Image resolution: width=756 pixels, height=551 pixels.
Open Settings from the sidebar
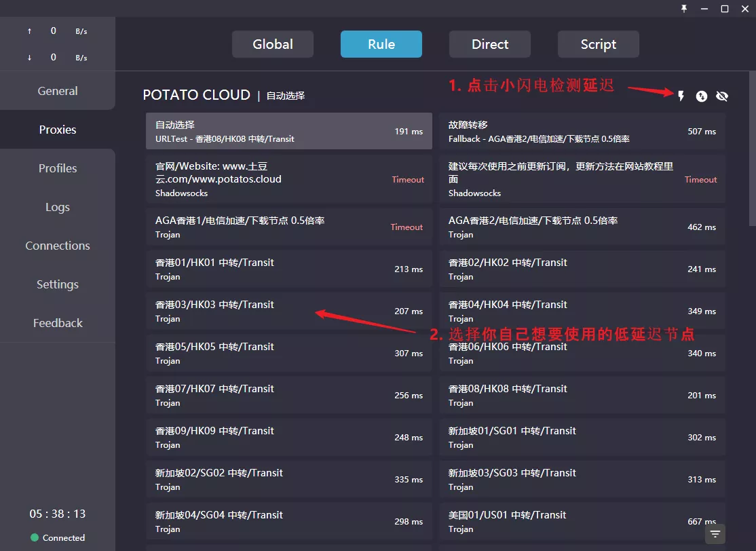(x=57, y=284)
